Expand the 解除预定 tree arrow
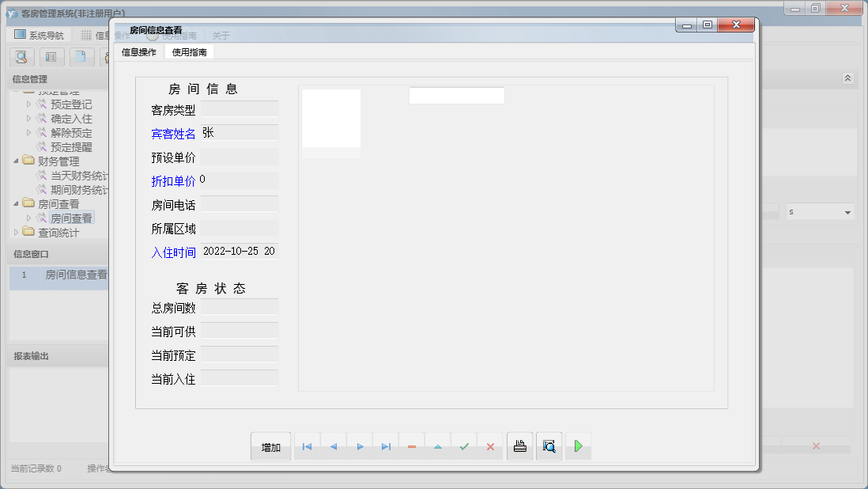 (28, 133)
